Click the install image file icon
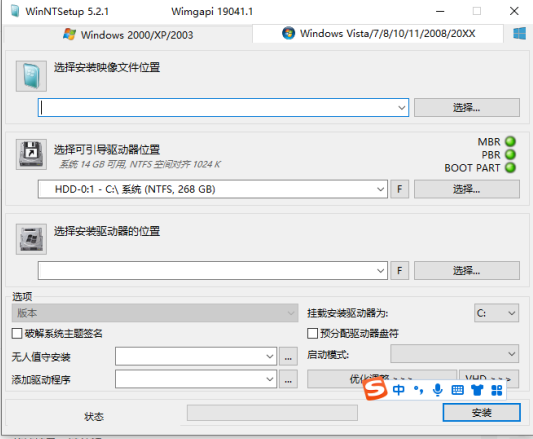533x439 pixels. click(31, 76)
